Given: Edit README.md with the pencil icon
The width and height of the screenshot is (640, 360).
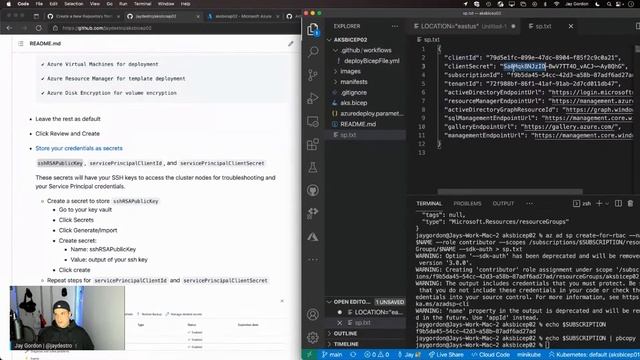Looking at the screenshot, I should (x=291, y=43).
